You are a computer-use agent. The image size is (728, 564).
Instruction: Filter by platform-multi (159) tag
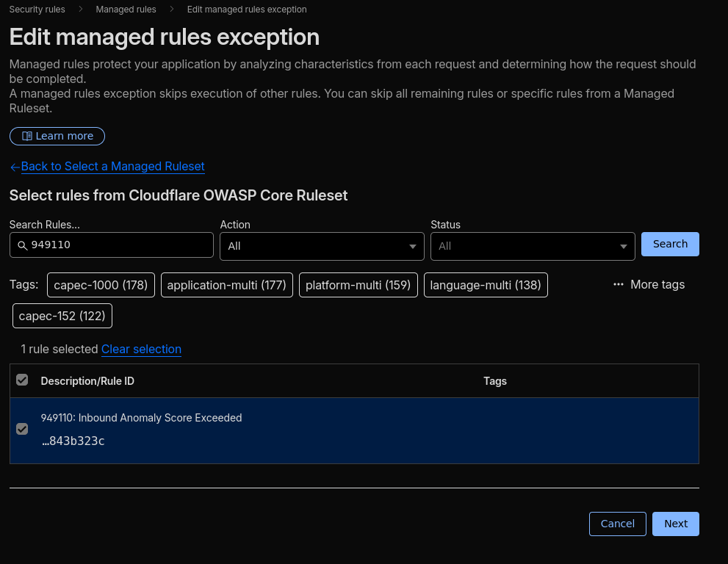[x=358, y=285]
